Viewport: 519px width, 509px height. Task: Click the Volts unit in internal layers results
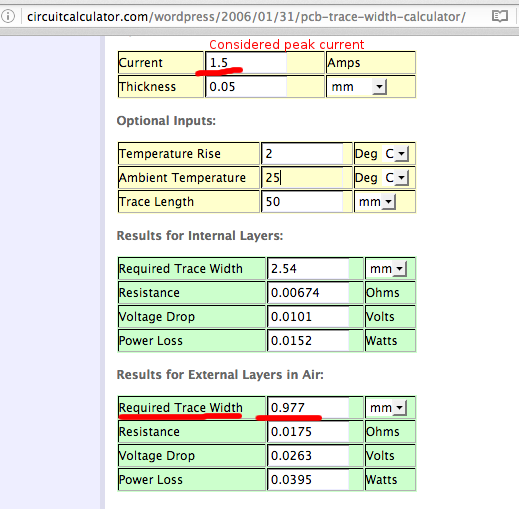coord(380,317)
